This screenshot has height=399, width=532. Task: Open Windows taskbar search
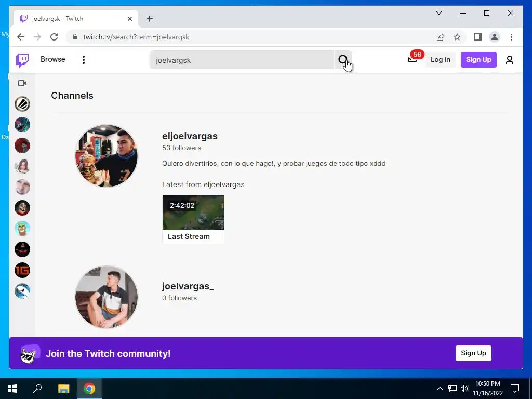coord(37,389)
